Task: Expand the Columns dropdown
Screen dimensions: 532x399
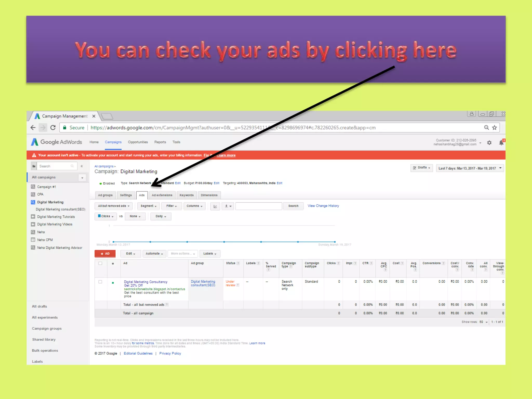Action: coord(194,206)
